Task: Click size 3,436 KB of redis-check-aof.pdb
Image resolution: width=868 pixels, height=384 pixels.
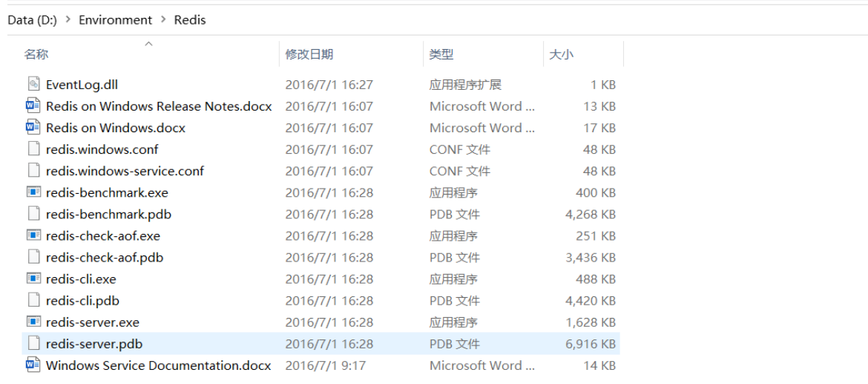Action: coord(590,258)
